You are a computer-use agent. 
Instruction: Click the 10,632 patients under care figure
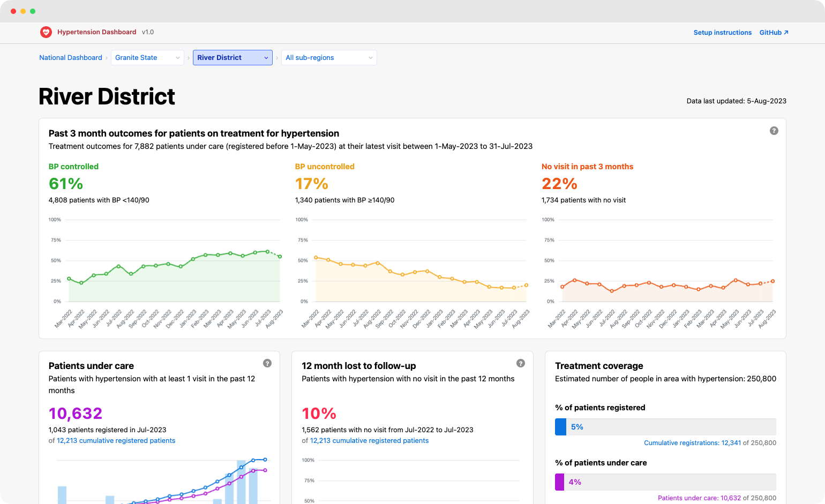[76, 413]
